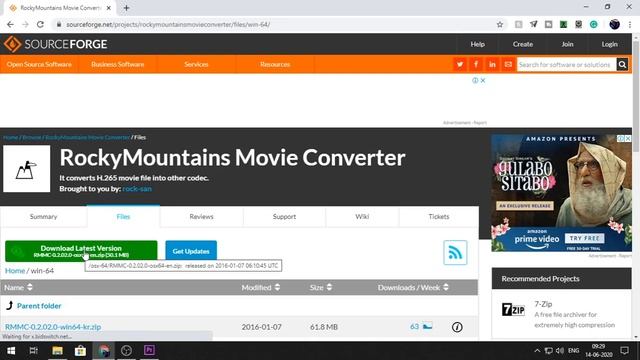Open Microsoft Store from taskbar
The height and width of the screenshot is (360, 640).
(x=80, y=351)
